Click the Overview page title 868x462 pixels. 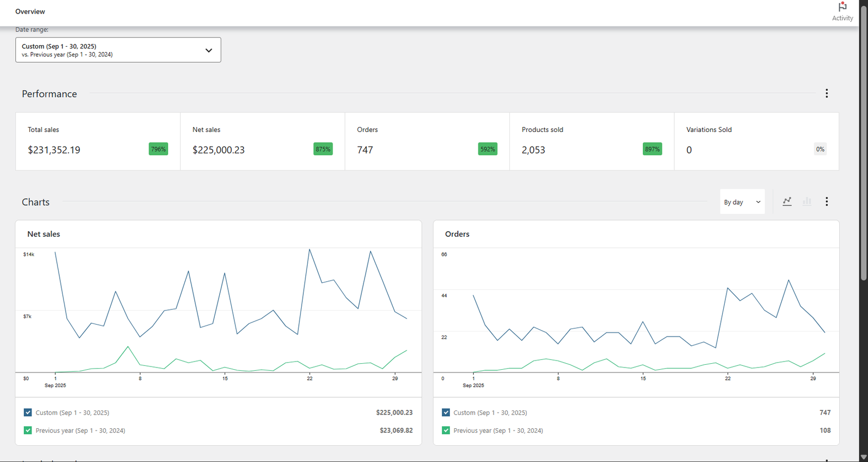tap(30, 11)
